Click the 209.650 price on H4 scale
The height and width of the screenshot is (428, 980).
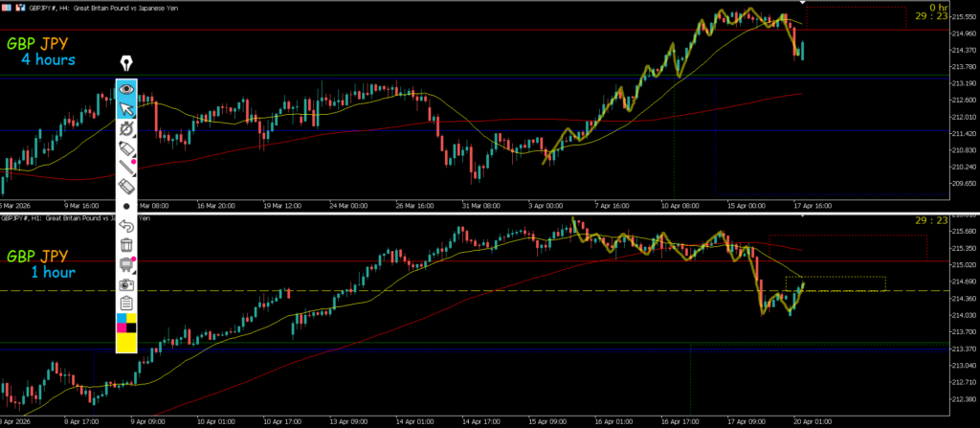(x=964, y=184)
